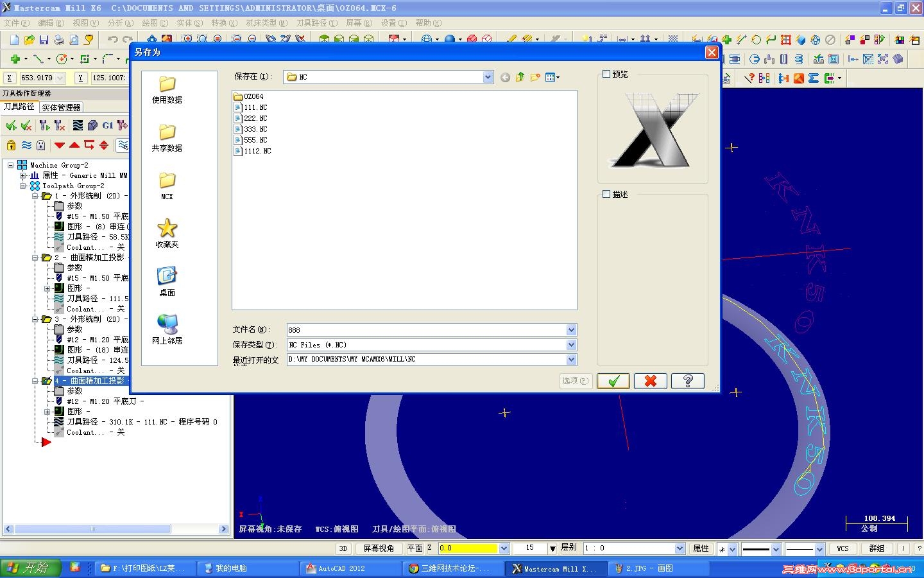Move insert arrow down with red down triangle
Viewport: 924px width, 578px height.
click(x=60, y=145)
